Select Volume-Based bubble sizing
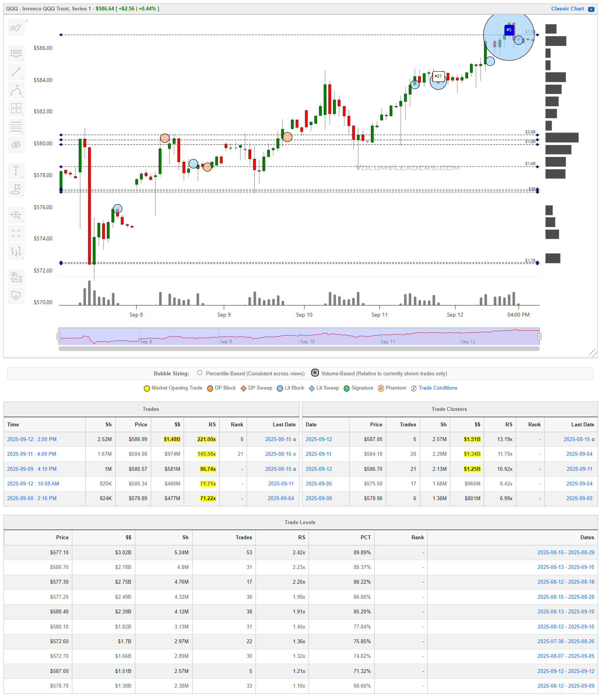The image size is (600, 700). (x=315, y=373)
